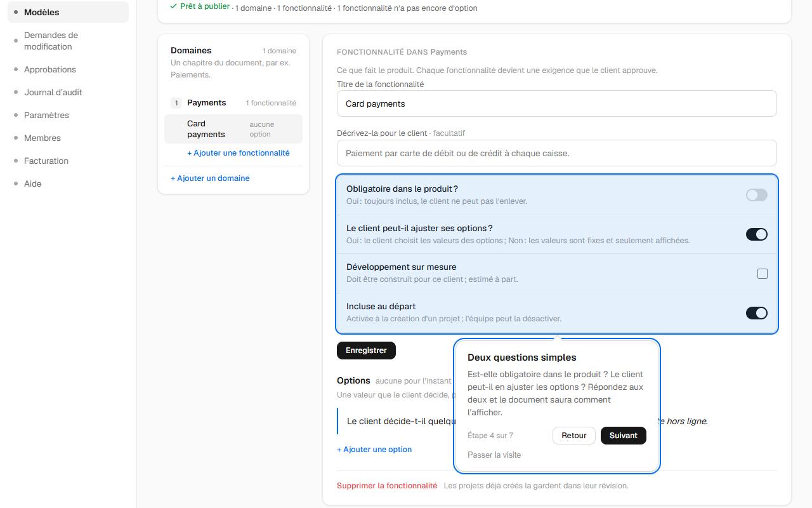Image resolution: width=812 pixels, height=508 pixels.
Task: Open the Modèles section in the sidebar
Action: (x=68, y=12)
